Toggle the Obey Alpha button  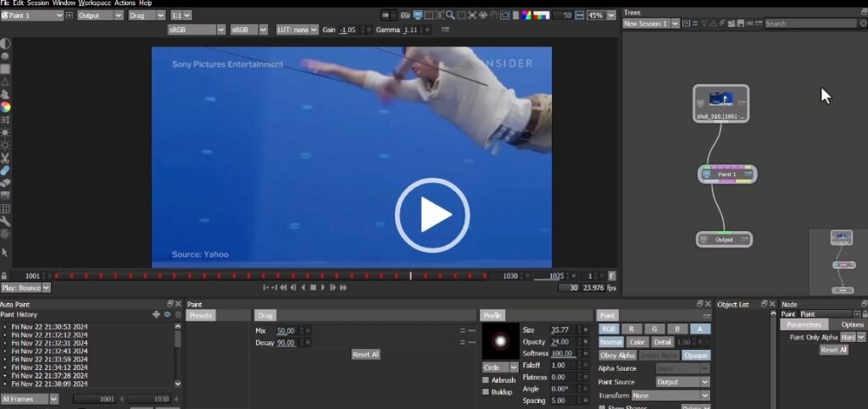coord(618,356)
